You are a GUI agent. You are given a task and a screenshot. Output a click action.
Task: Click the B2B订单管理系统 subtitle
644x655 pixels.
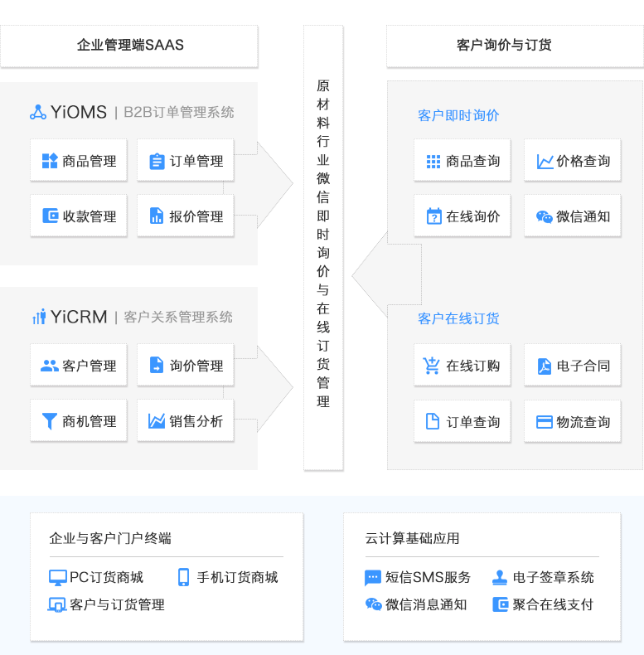coord(179,113)
